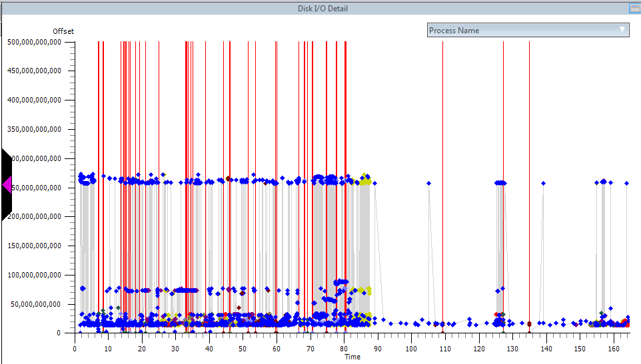Click the Disk I/O Detail title bar

tap(322, 9)
